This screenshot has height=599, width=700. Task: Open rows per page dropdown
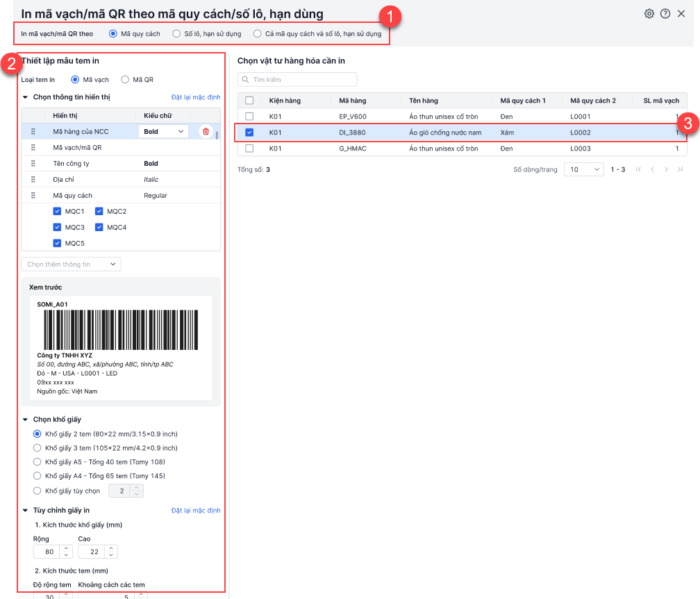[x=584, y=169]
